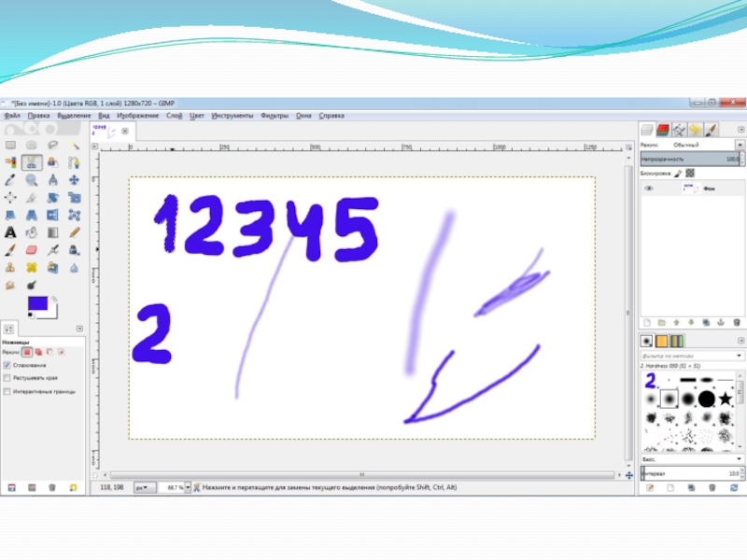Select the Rotate tool
Screen dimensions: 747x560
[x=53, y=198]
